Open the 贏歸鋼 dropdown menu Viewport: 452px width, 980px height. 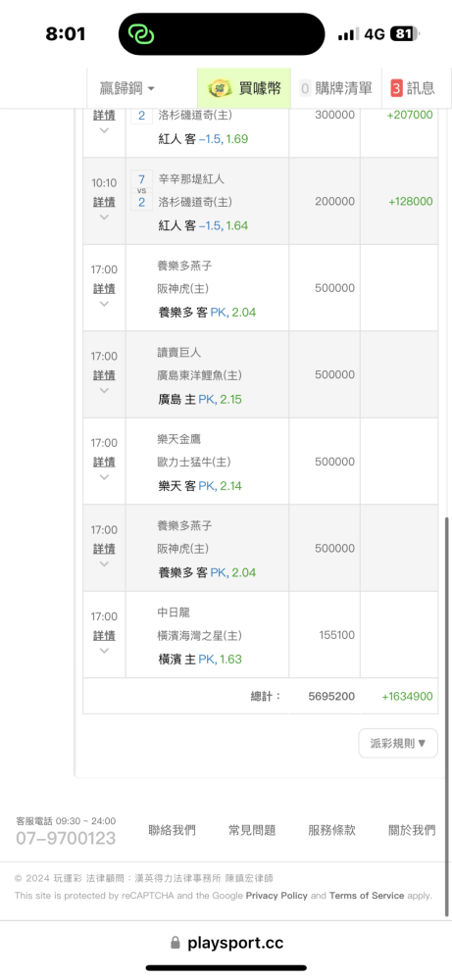pos(126,88)
